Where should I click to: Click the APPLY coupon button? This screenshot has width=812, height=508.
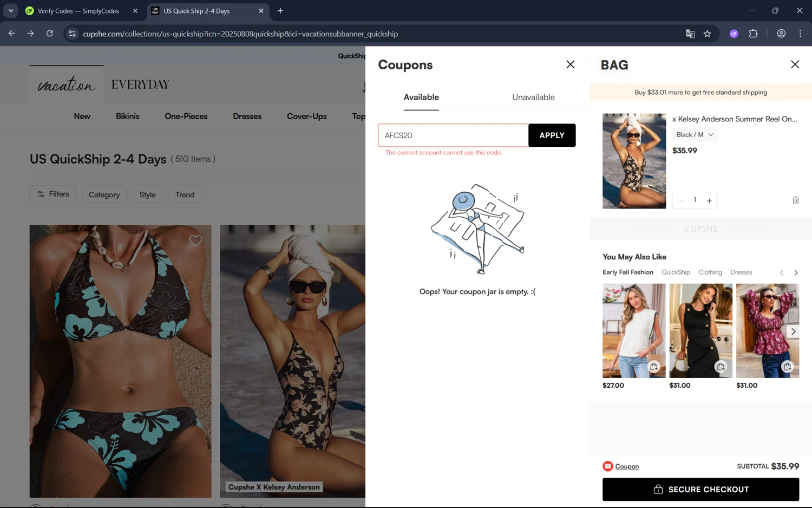[552, 135]
